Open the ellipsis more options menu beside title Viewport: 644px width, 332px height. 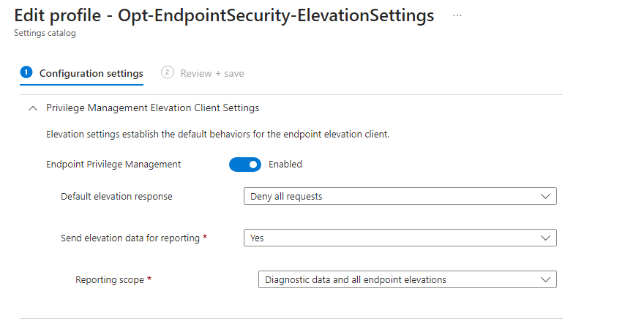pos(457,15)
